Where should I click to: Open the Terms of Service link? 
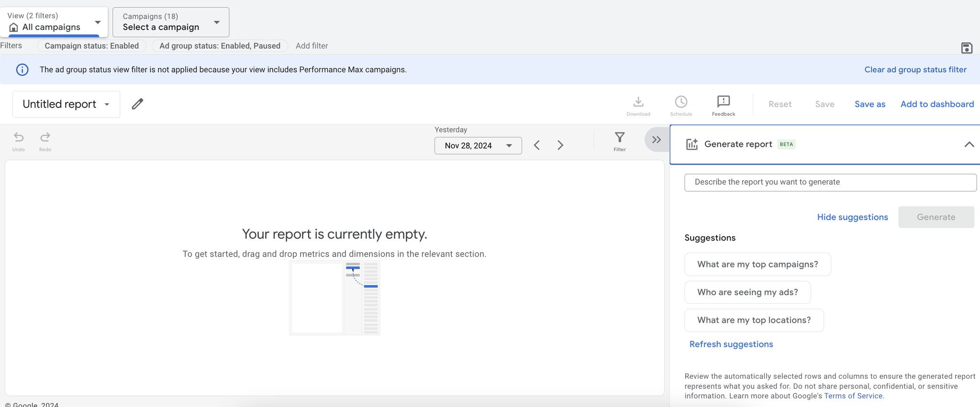tap(853, 396)
